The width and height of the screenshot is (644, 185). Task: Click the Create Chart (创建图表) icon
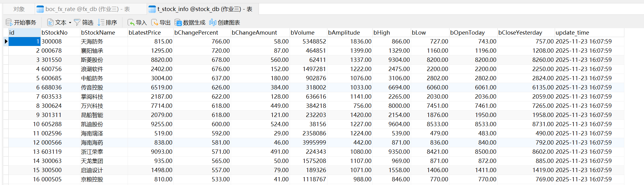pyautogui.click(x=213, y=22)
